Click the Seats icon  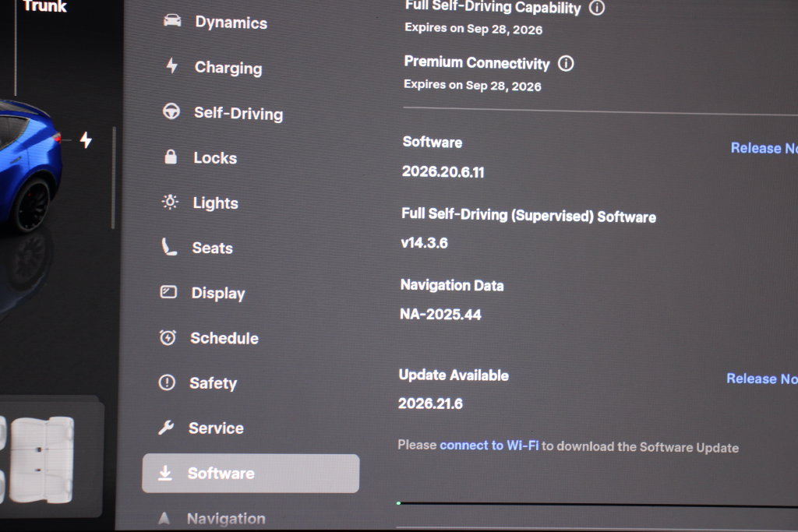pos(169,247)
